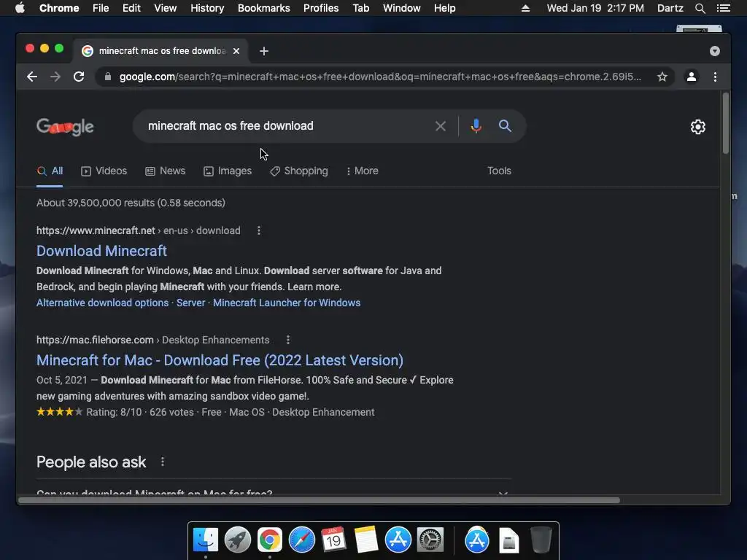The width and height of the screenshot is (747, 560).
Task: Open the Trash in the Dock
Action: pyautogui.click(x=541, y=540)
